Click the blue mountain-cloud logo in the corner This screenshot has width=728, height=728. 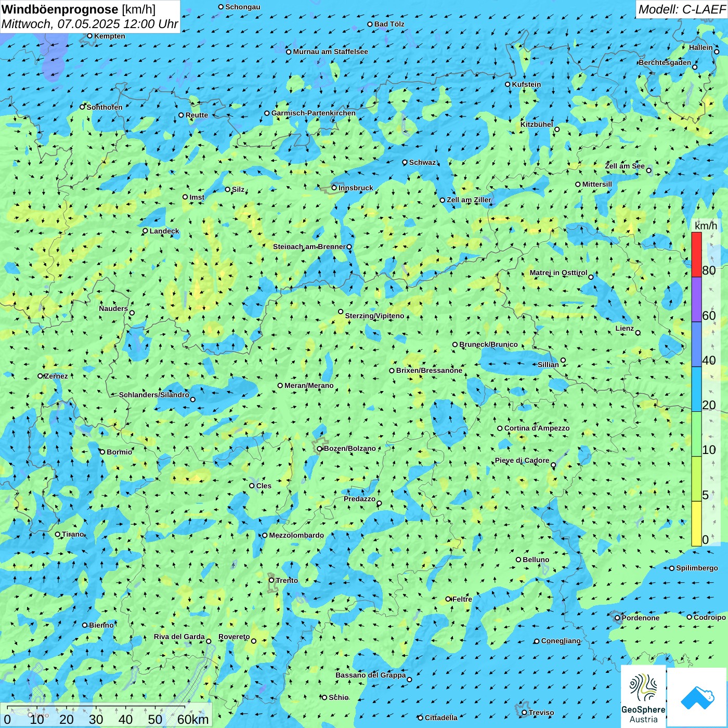tap(697, 697)
